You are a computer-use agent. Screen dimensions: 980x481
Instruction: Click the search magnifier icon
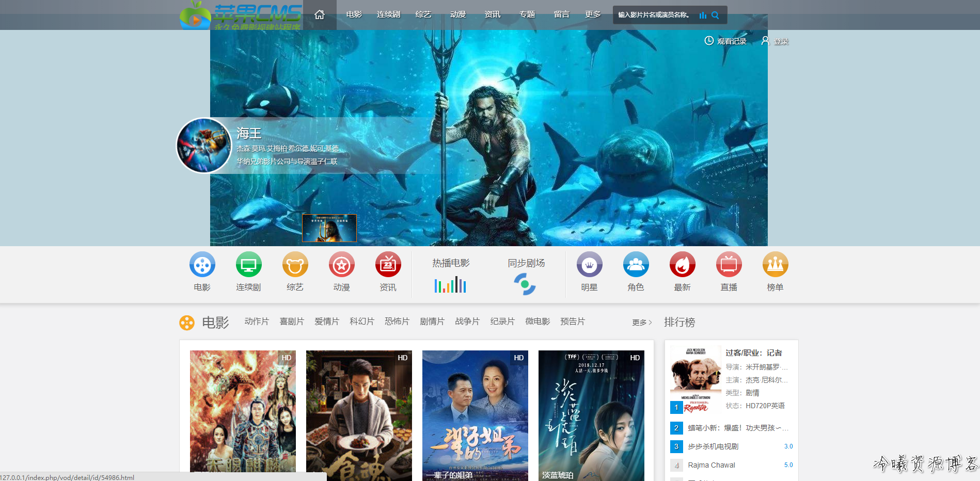click(715, 15)
